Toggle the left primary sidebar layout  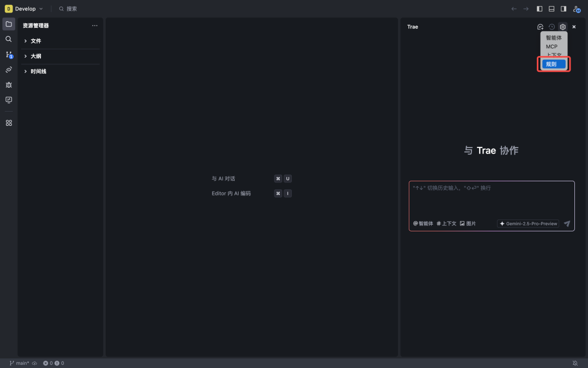coord(540,9)
